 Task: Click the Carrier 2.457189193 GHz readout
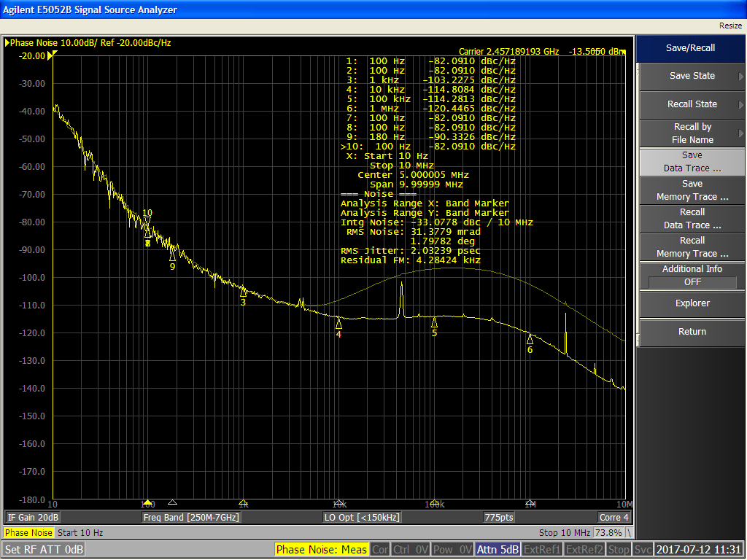(x=508, y=52)
